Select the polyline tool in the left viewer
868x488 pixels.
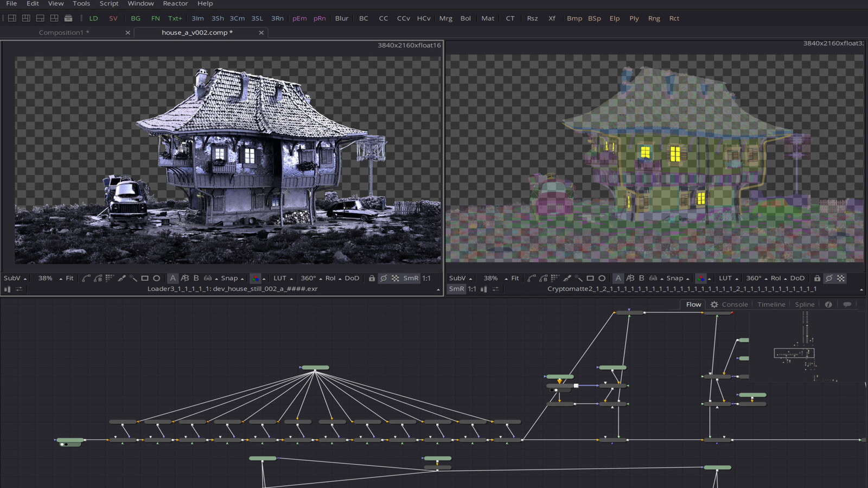86,278
